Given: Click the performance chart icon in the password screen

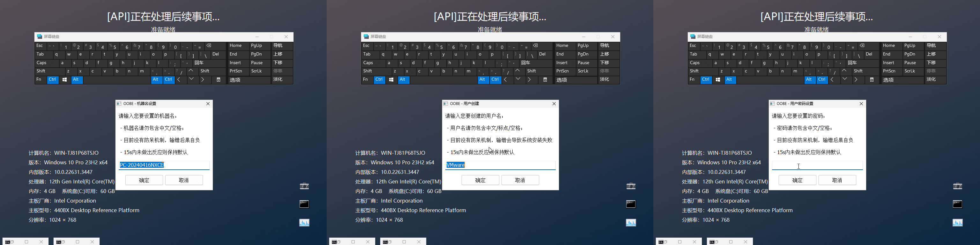Looking at the screenshot, I should pyautogui.click(x=957, y=223).
